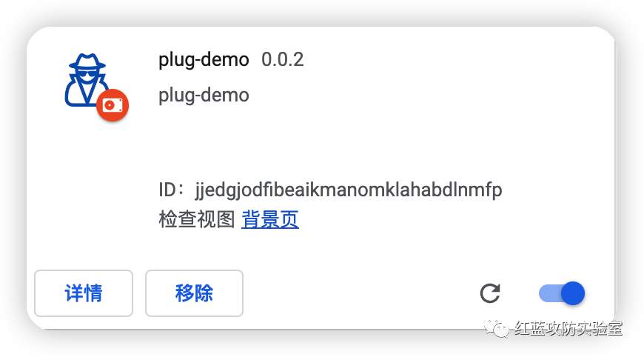644x357 pixels.
Task: Click the blue knob of the enable switch
Action: pyautogui.click(x=572, y=293)
